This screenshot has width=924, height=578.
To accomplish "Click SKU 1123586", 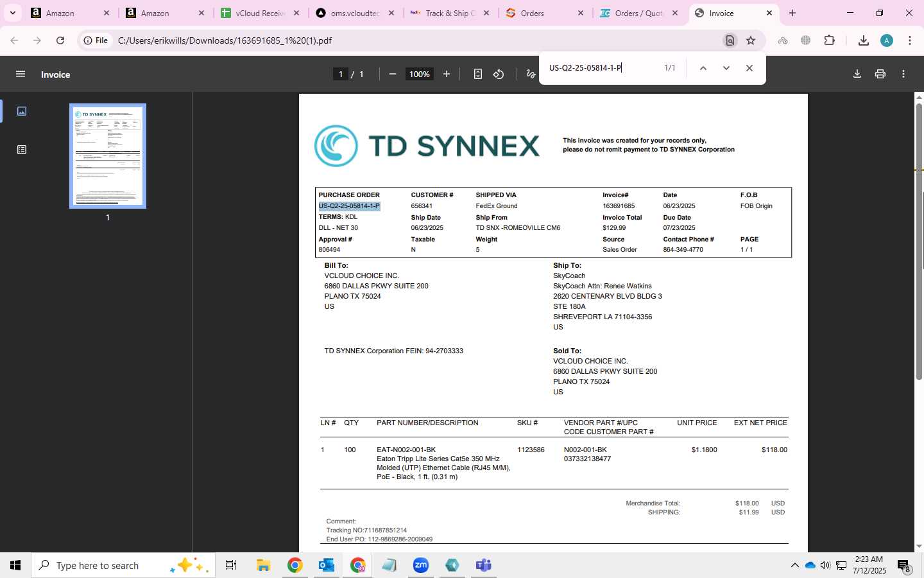I will [x=531, y=450].
